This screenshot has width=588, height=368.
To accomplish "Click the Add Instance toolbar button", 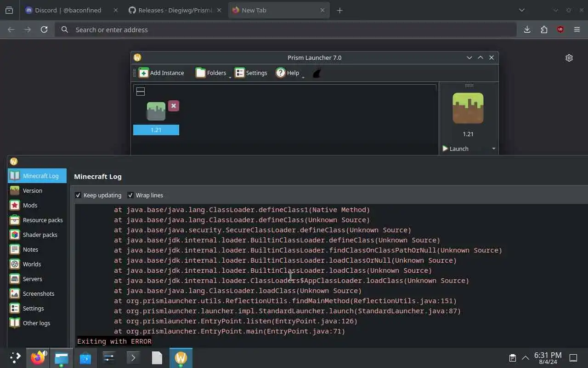I will coord(161,73).
